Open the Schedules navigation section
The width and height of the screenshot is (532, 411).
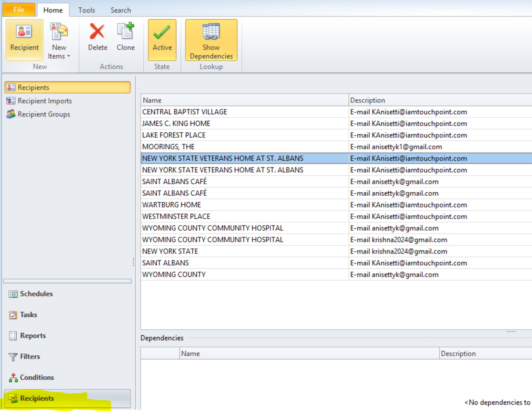[36, 294]
